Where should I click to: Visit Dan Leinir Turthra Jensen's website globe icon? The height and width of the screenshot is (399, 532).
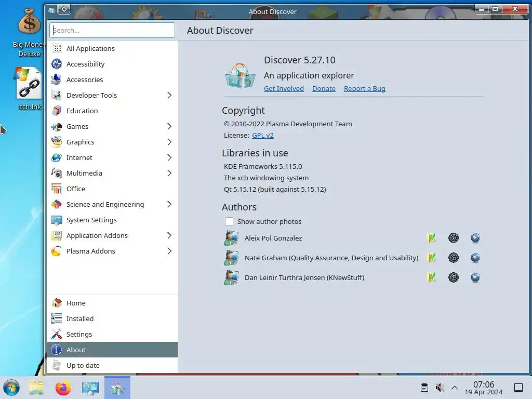(x=475, y=277)
